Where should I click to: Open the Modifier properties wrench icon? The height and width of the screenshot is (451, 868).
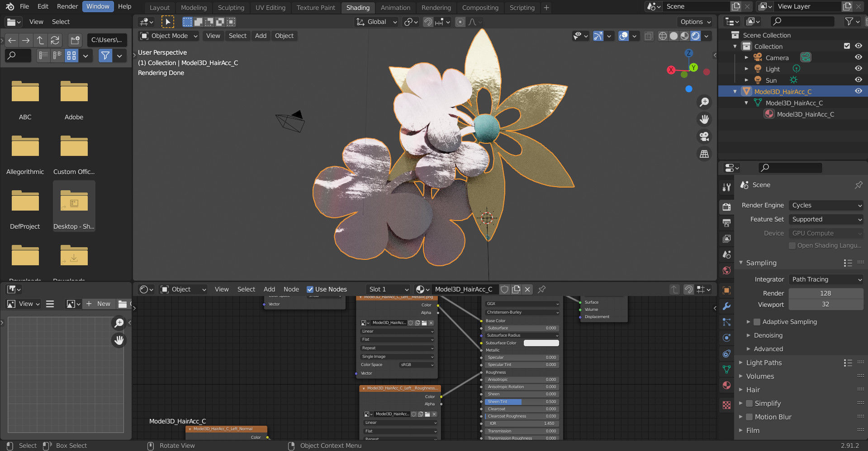(726, 306)
